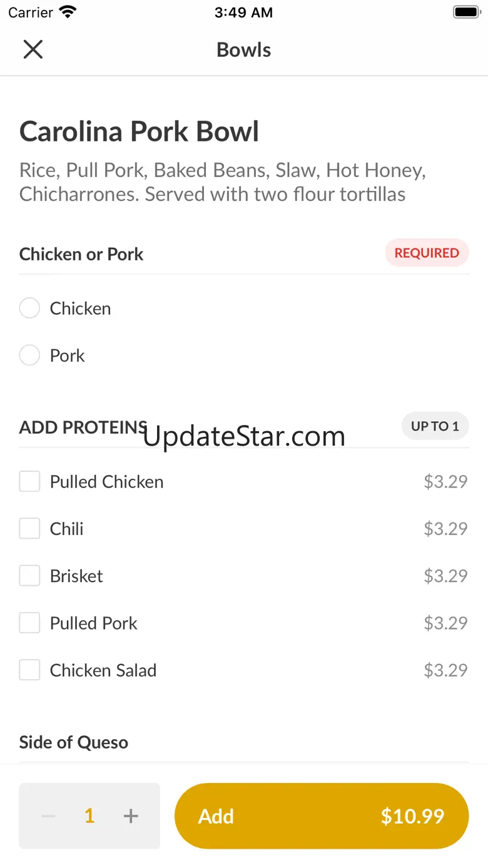This screenshot has width=488, height=868.
Task: Tap the battery status icon
Action: (465, 13)
